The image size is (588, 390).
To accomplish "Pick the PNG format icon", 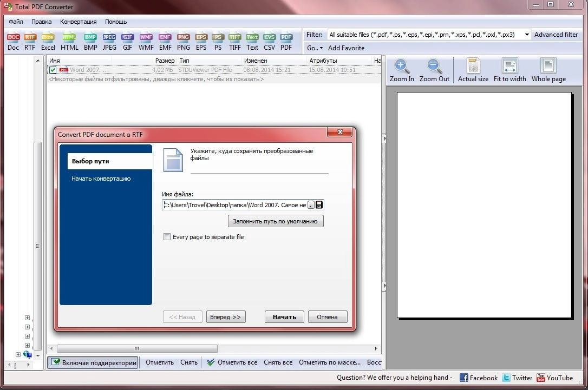I will (184, 42).
